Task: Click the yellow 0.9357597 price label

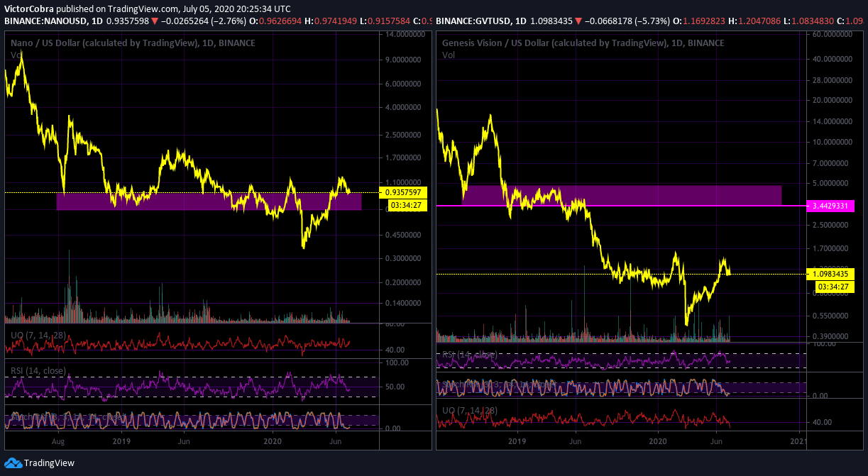Action: pos(403,192)
